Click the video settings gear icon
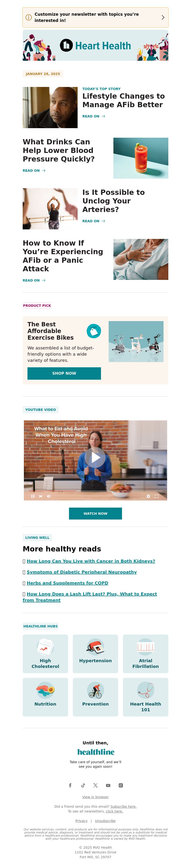Viewport: 191px width, 868px height. (148, 496)
